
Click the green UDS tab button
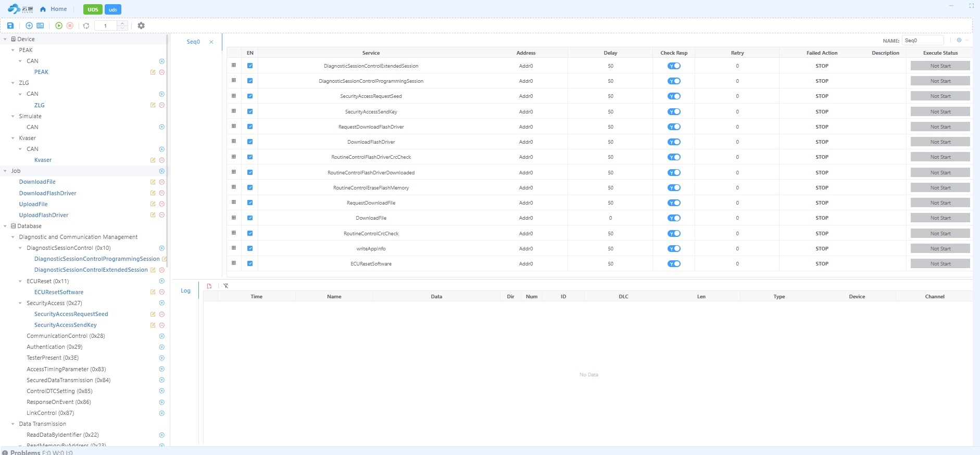[93, 9]
